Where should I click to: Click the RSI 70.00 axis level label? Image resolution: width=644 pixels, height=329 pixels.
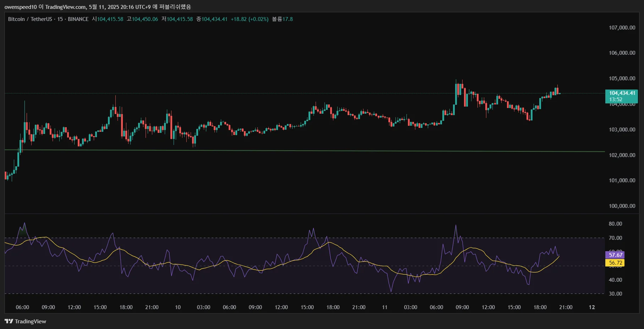tap(615, 238)
